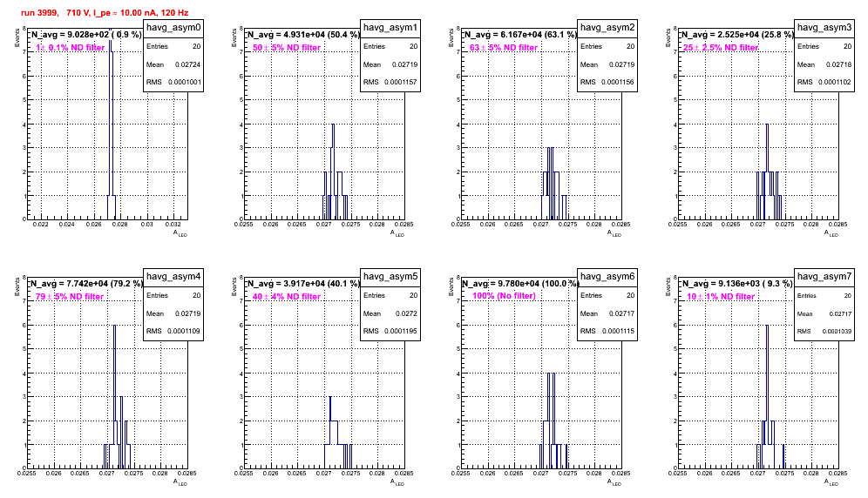
Task: Select the havg_asym5 stats box title
Action: coord(390,277)
